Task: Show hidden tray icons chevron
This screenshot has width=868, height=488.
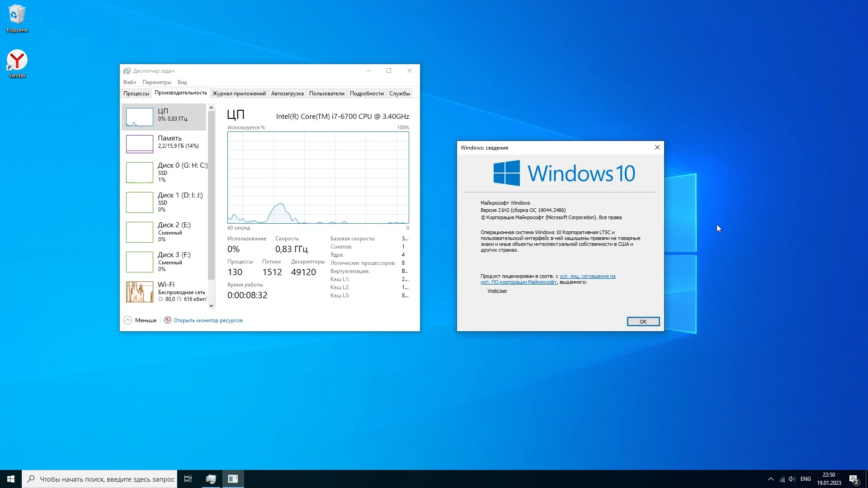Action: point(770,479)
